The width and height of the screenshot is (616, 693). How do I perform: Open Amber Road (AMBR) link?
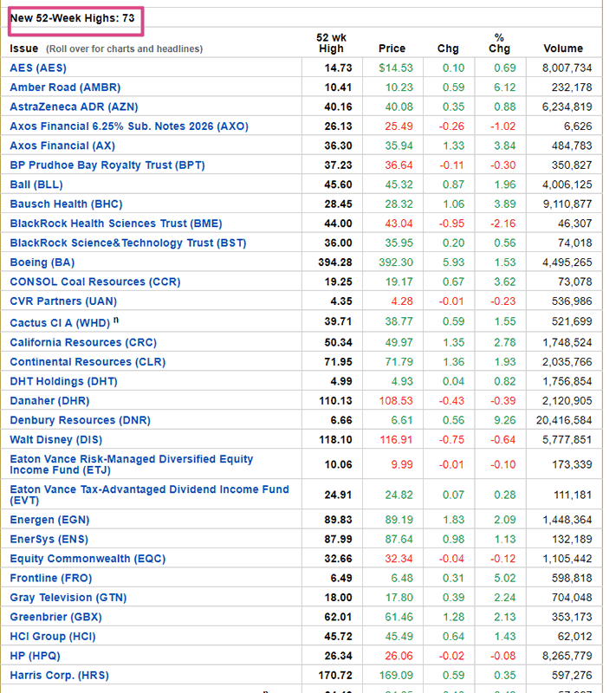(65, 87)
